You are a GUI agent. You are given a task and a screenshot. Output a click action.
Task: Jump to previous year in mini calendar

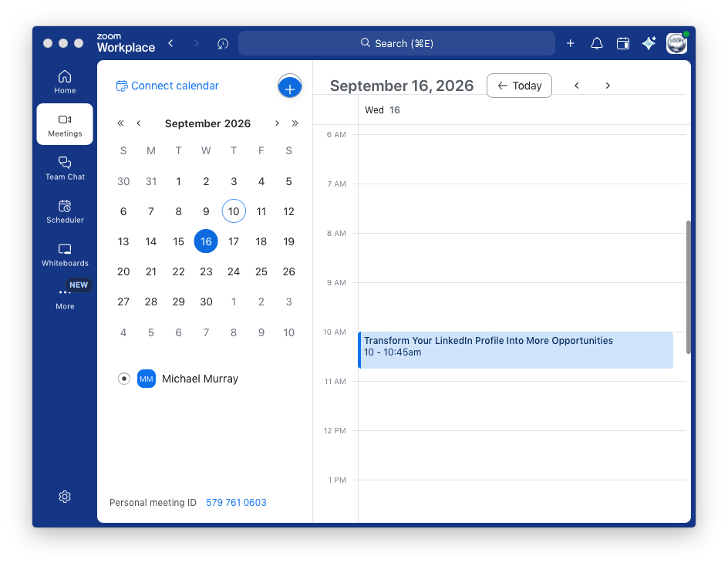coord(121,123)
